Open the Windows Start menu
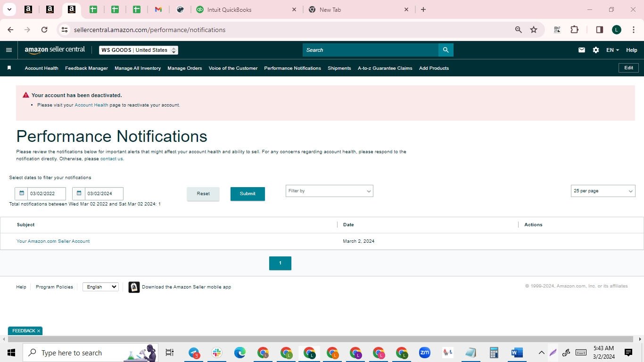Image resolution: width=644 pixels, height=362 pixels. 11,353
